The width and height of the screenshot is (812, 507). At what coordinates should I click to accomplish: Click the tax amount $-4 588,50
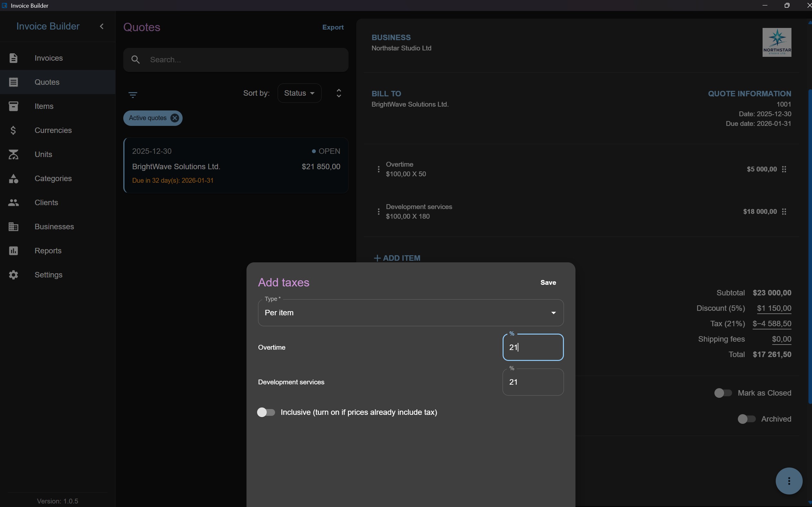[x=772, y=324]
